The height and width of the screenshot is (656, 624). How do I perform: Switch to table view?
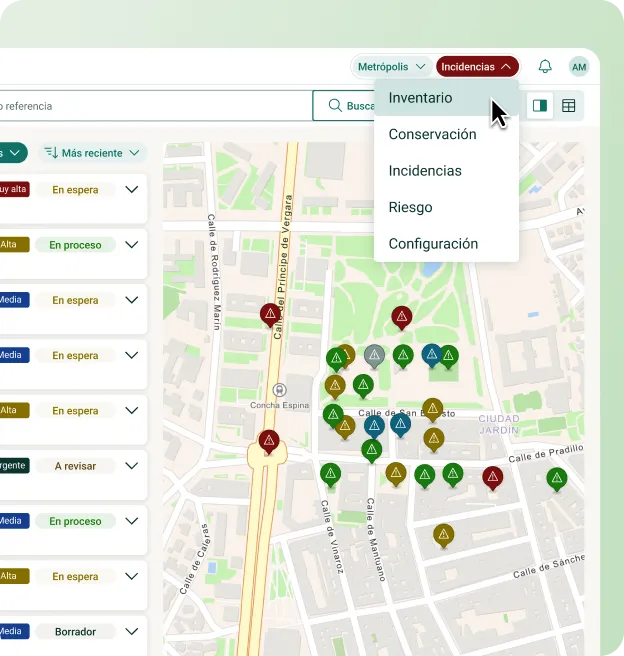point(568,105)
